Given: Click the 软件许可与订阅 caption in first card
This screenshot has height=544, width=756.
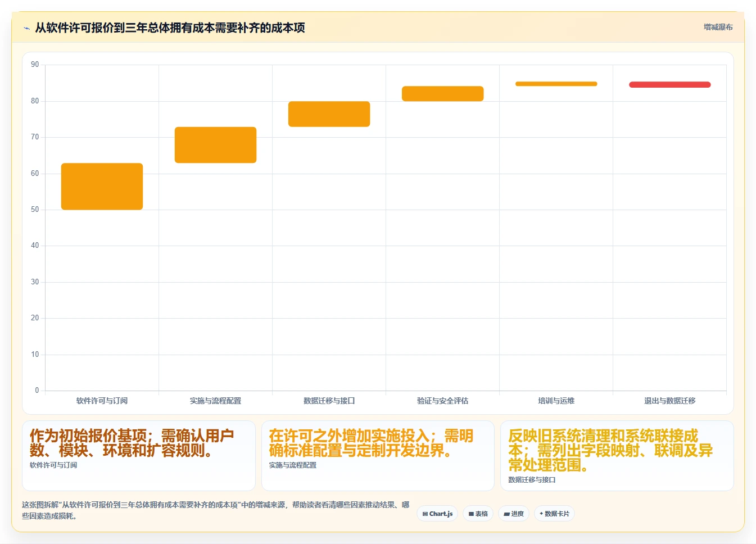Looking at the screenshot, I should pyautogui.click(x=53, y=465).
